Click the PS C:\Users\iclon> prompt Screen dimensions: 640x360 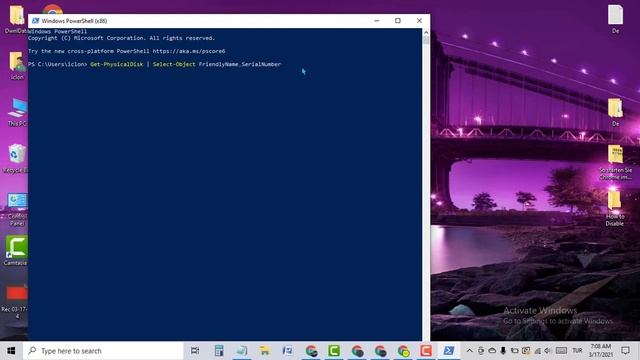pos(58,64)
